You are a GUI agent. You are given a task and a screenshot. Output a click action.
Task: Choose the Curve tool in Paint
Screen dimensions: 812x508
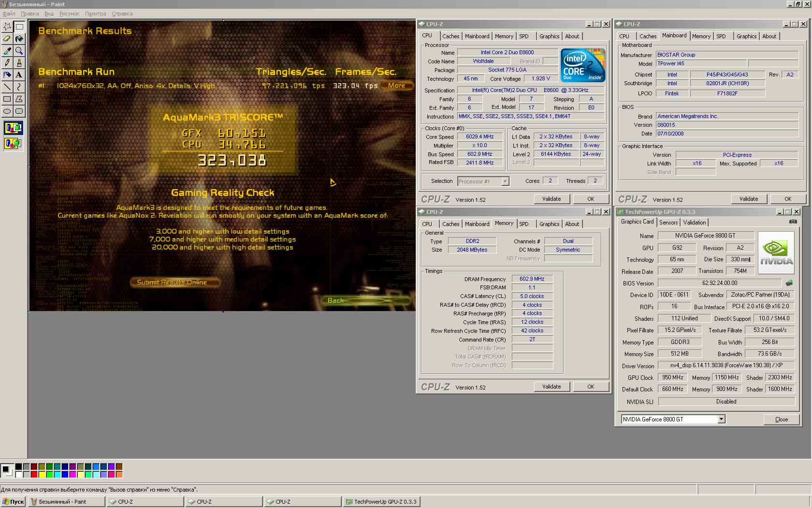(19, 87)
